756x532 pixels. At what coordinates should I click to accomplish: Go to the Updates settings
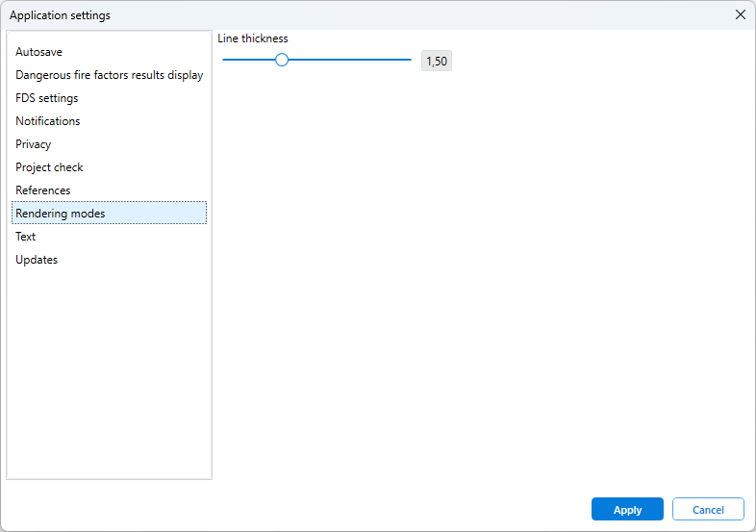[x=109, y=260]
